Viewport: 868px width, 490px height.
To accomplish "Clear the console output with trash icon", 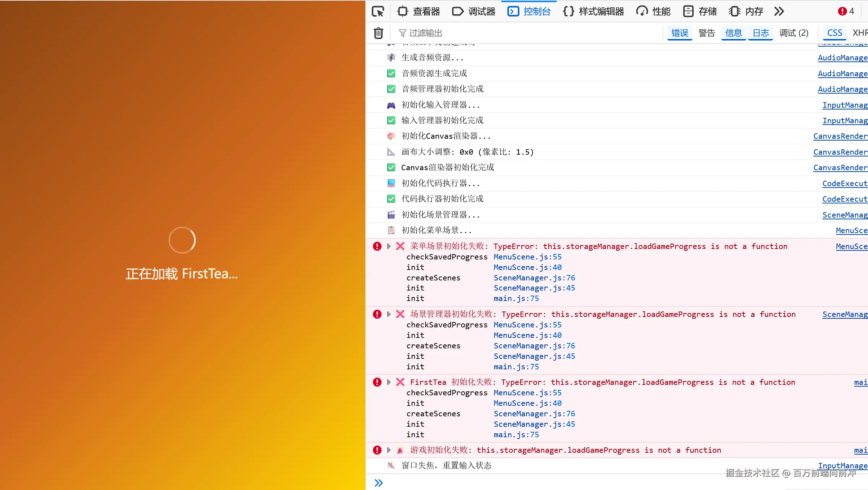I will (378, 33).
